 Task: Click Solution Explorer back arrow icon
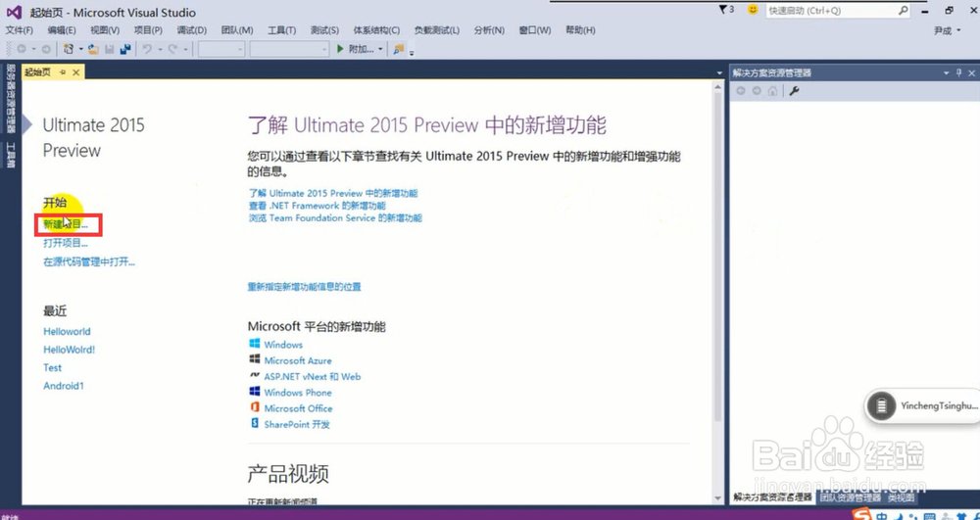tap(741, 91)
